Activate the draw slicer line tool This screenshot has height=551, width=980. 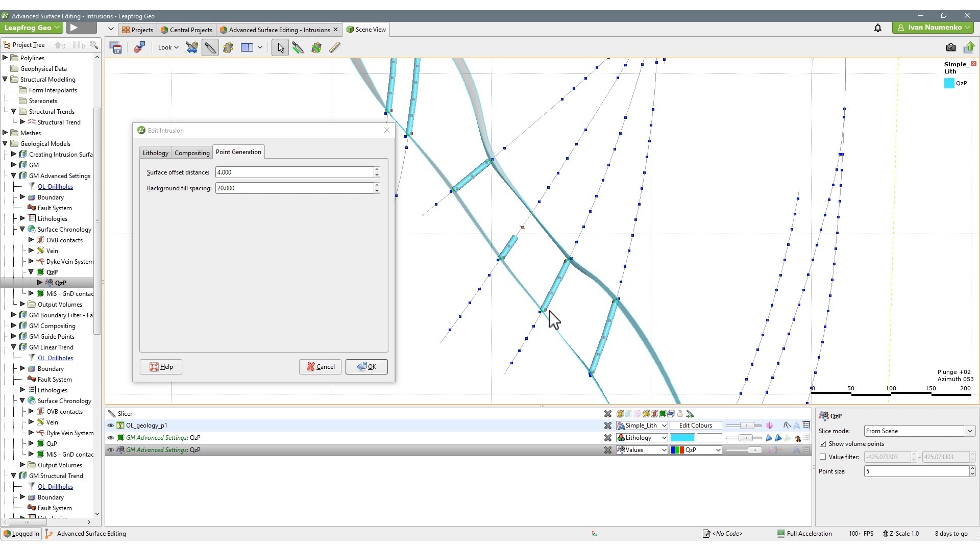(299, 47)
